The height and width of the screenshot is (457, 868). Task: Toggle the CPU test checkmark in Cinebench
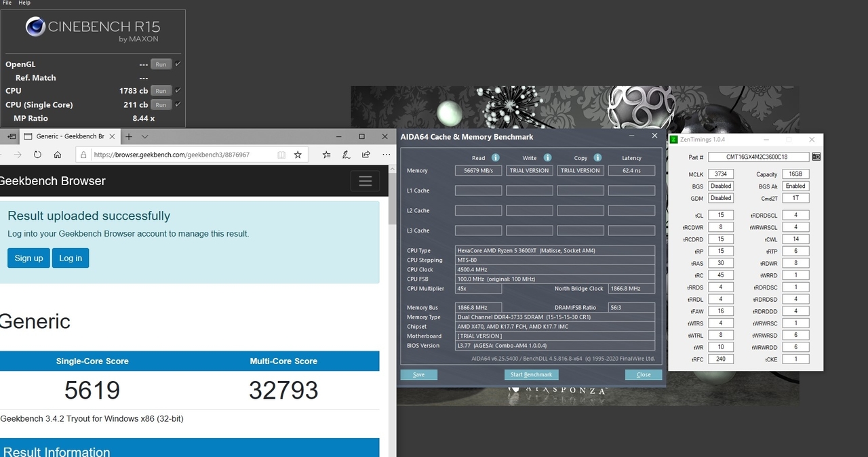[178, 90]
